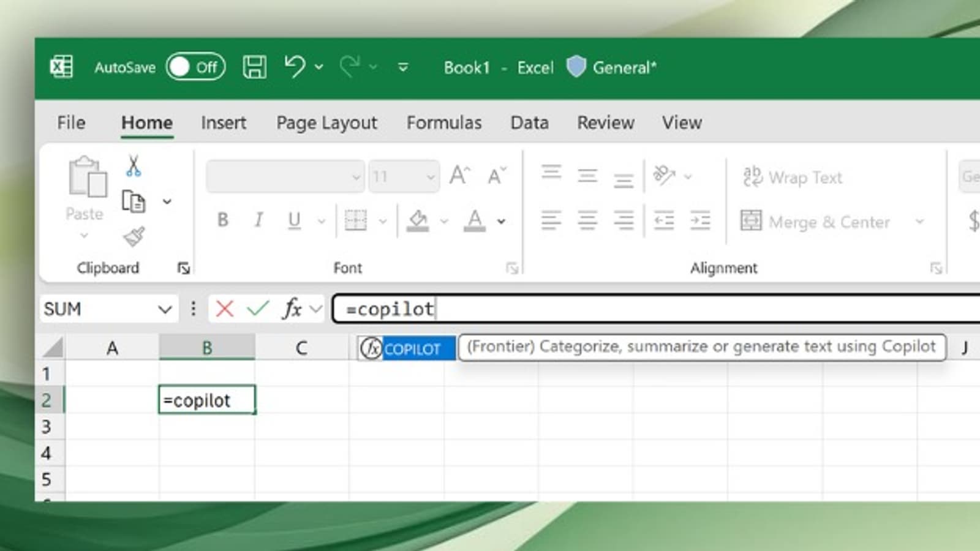The height and width of the screenshot is (551, 980).
Task: Save the workbook with the floppy disk icon
Action: pos(254,67)
